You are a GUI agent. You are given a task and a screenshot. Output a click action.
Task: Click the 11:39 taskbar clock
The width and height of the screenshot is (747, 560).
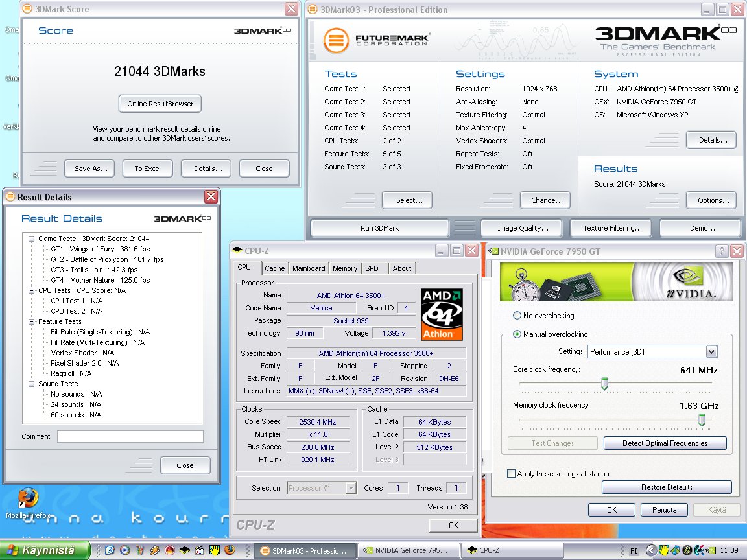(x=729, y=550)
